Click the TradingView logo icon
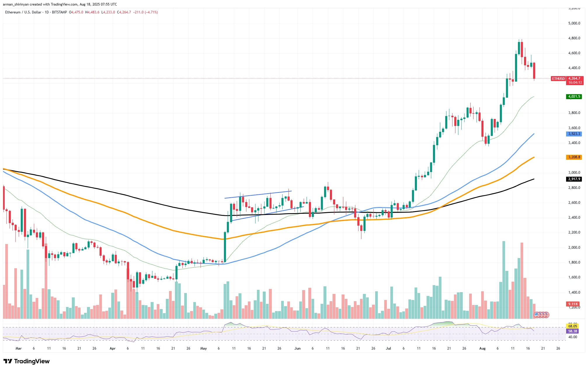 pos(8,361)
